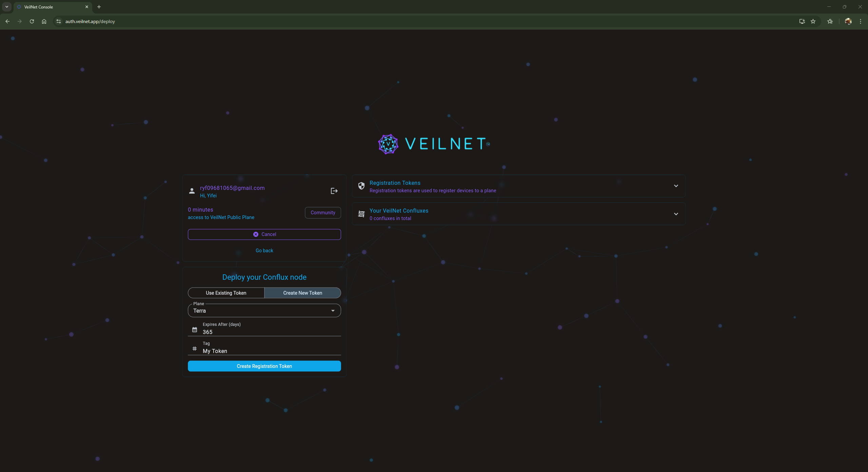Click the user profile icon beside the email
This screenshot has width=868, height=472.
(192, 191)
